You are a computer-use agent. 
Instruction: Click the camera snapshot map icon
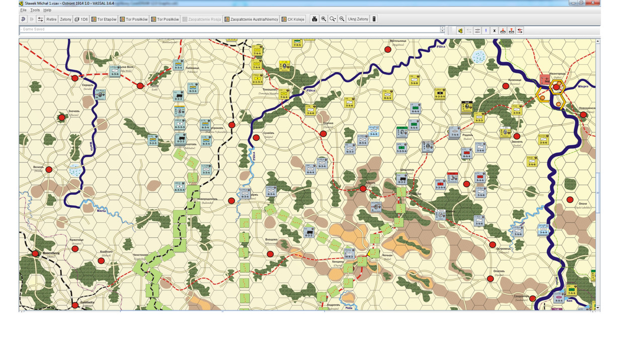[x=314, y=19]
